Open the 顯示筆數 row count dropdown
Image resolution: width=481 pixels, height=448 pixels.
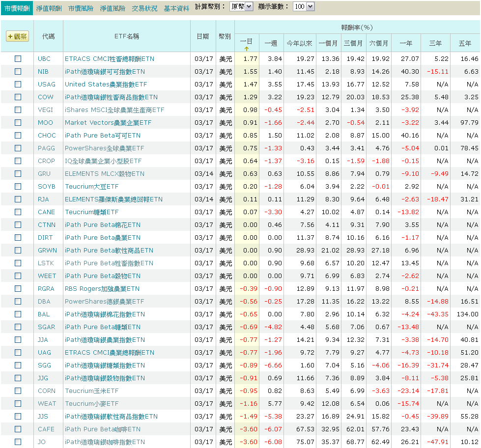[x=304, y=6]
